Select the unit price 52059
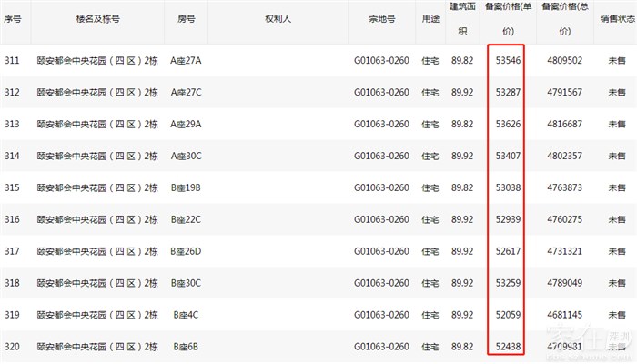The width and height of the screenshot is (637, 364). click(508, 315)
